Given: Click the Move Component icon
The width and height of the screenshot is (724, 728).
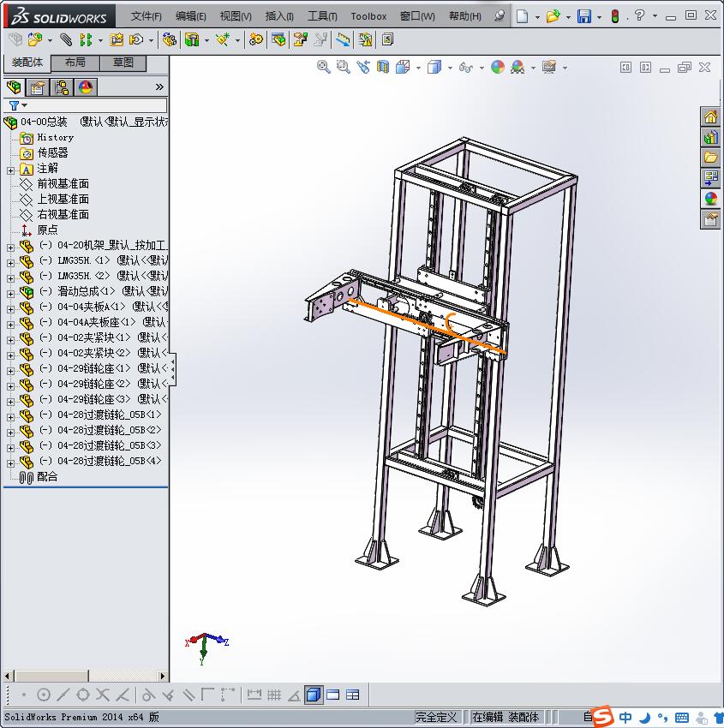Looking at the screenshot, I should point(136,40).
